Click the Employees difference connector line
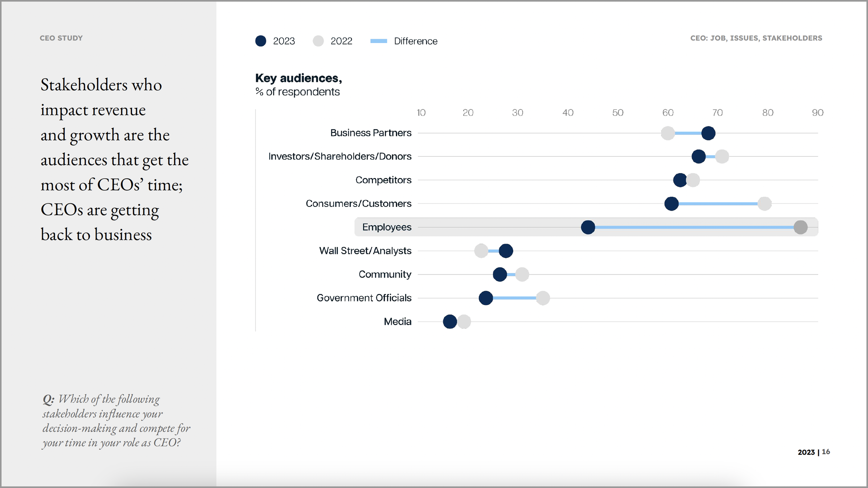 (694, 227)
